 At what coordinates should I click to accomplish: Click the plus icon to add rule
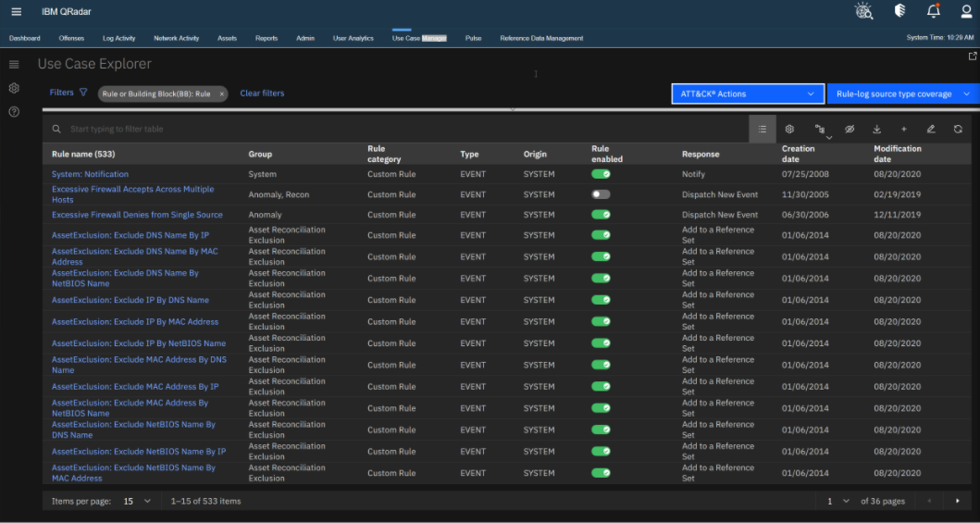pos(904,130)
